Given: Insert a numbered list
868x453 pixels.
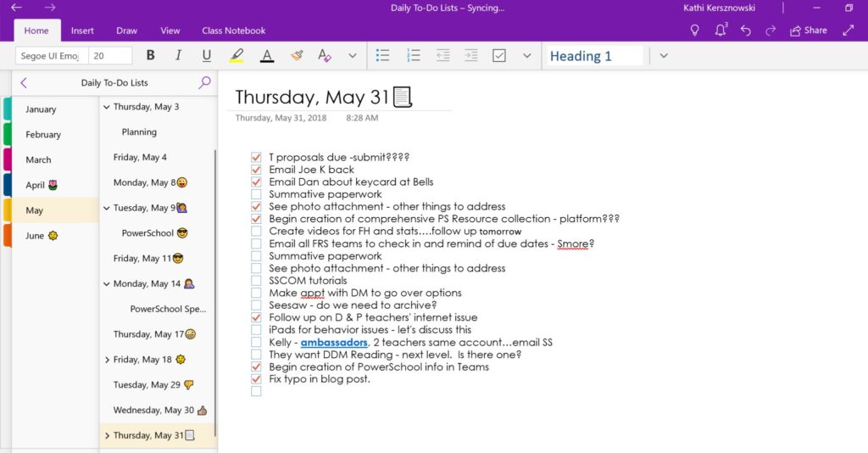Looking at the screenshot, I should [413, 55].
